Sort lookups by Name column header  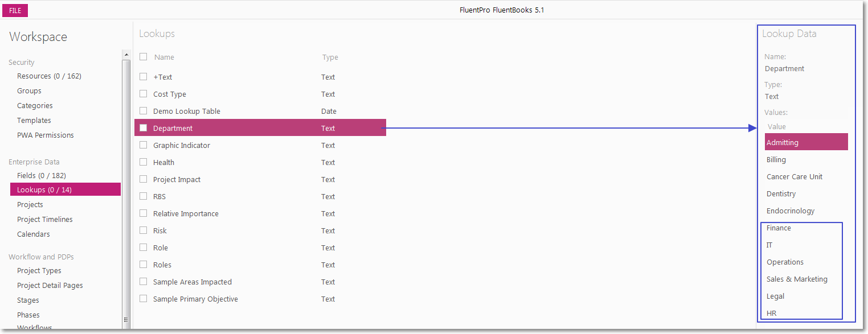coord(164,57)
